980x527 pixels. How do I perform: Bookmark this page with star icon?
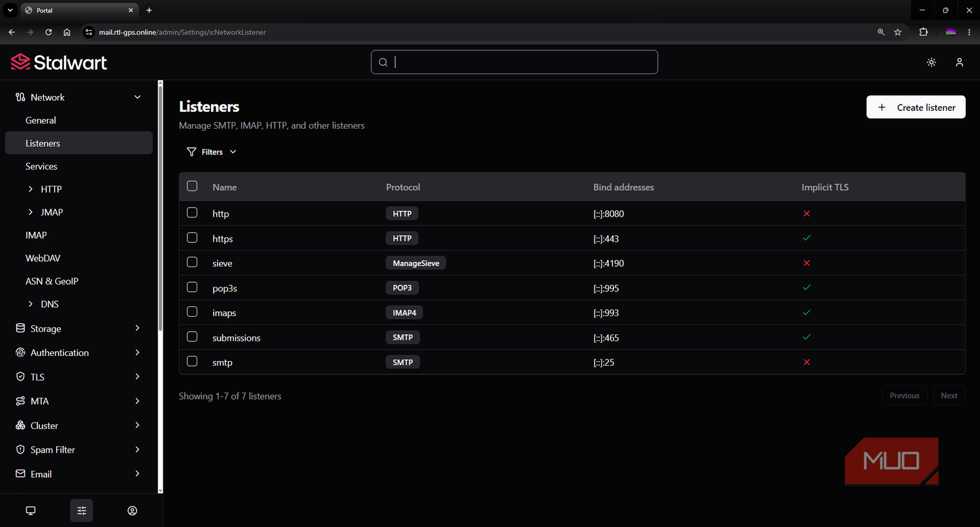tap(898, 32)
